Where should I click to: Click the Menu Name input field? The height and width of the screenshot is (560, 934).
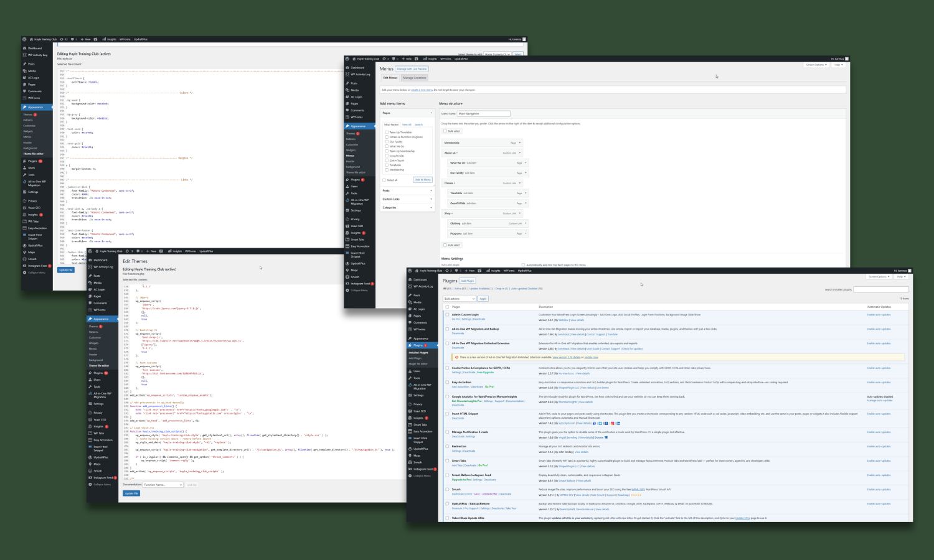[x=483, y=114]
